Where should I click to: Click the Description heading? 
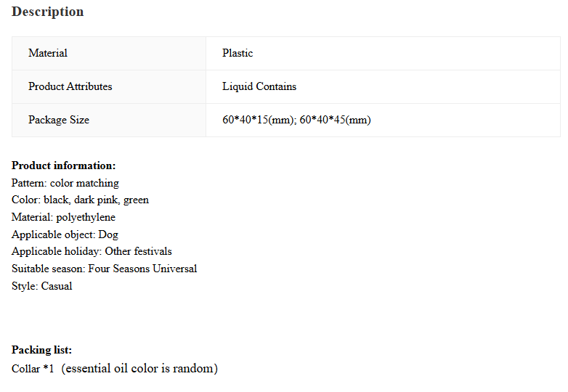click(x=47, y=12)
